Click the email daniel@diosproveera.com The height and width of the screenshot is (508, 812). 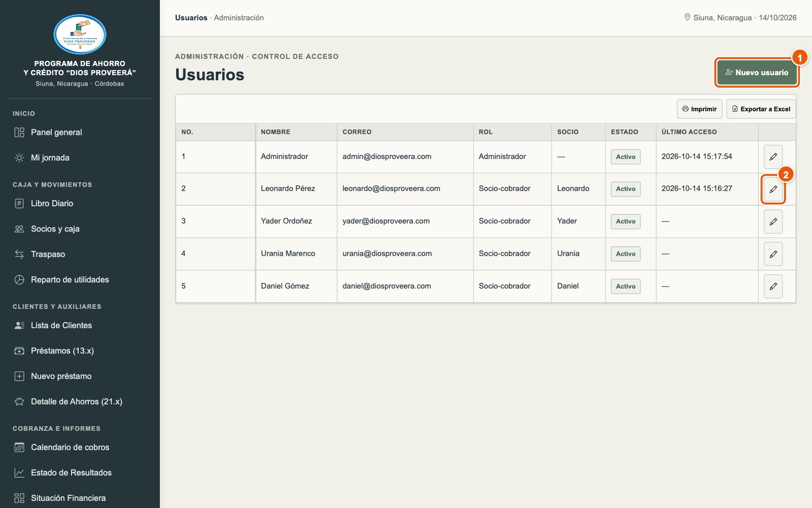pos(387,286)
